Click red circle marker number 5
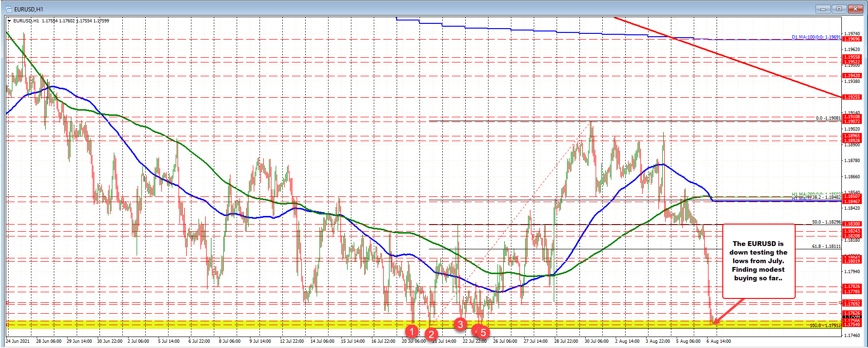This screenshot has width=868, height=348. click(483, 332)
